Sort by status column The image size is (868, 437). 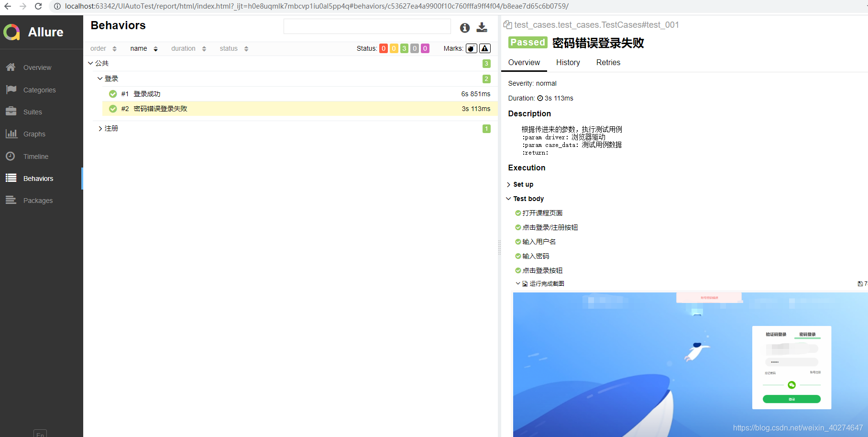[x=234, y=48]
